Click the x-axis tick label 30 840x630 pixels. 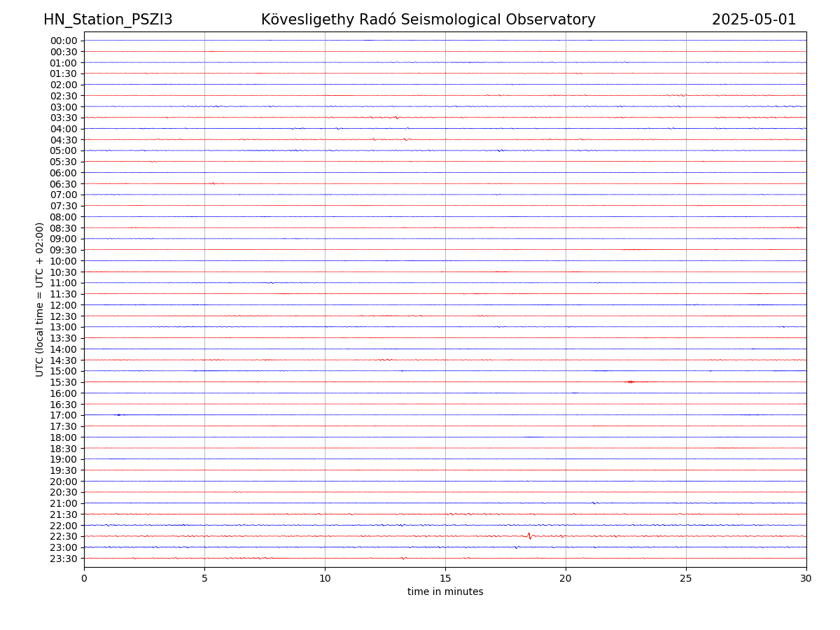click(x=806, y=578)
